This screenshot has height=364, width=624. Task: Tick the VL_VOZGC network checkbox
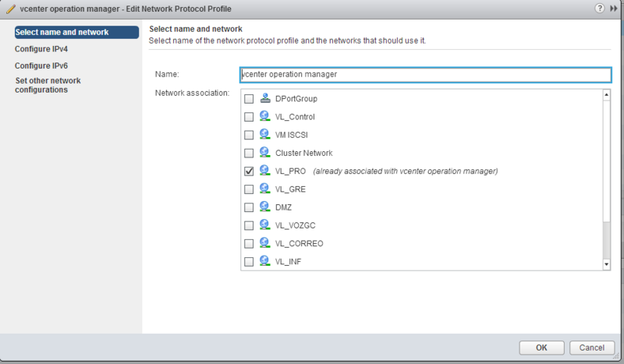(249, 225)
